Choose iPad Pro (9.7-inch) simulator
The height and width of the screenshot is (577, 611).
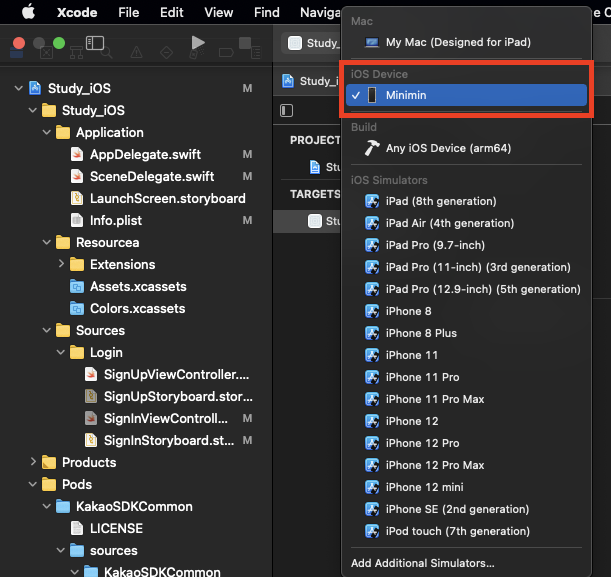pos(466,245)
